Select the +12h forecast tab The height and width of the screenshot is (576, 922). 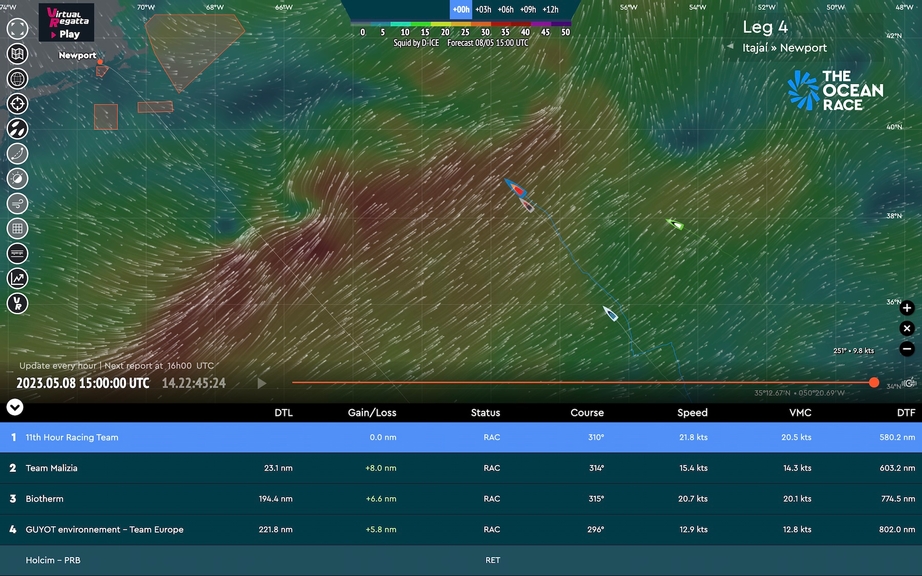point(550,9)
